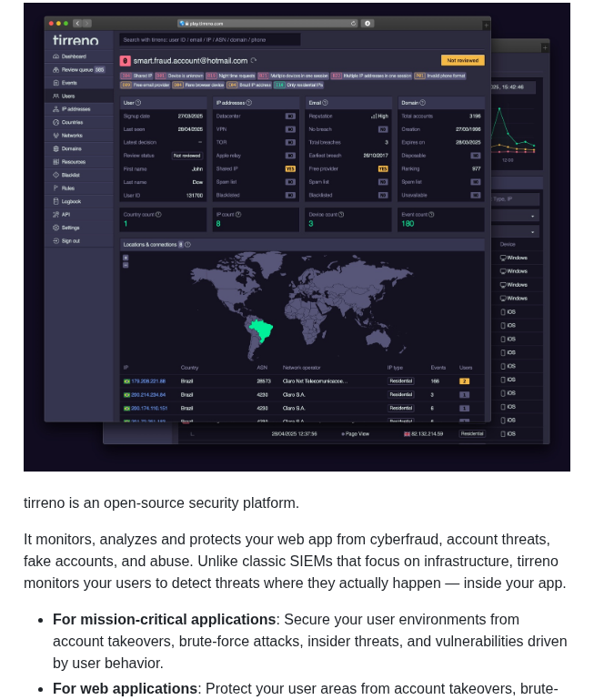Image resolution: width=594 pixels, height=700 pixels.
Task: Open IP link 200.214.234.84
Action: [x=148, y=395]
